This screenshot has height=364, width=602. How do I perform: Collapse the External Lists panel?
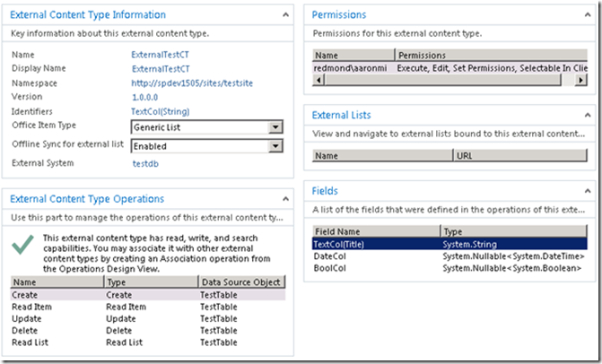pyautogui.click(x=586, y=116)
